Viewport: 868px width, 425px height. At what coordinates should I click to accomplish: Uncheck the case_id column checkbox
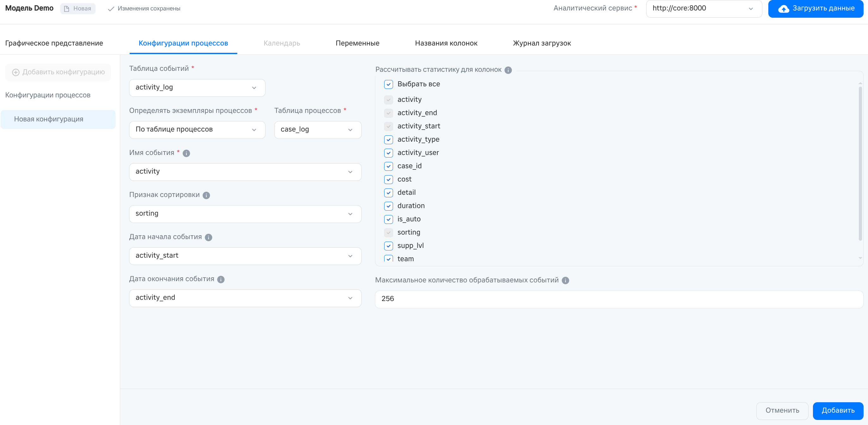click(x=389, y=166)
